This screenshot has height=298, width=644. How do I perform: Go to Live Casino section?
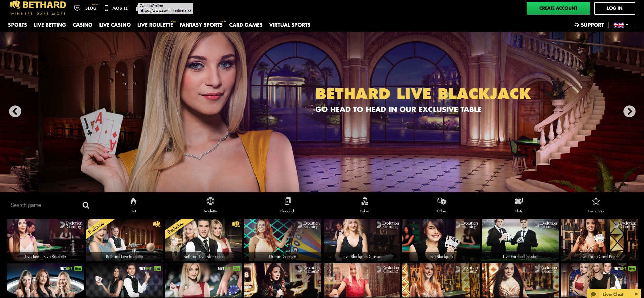click(115, 25)
